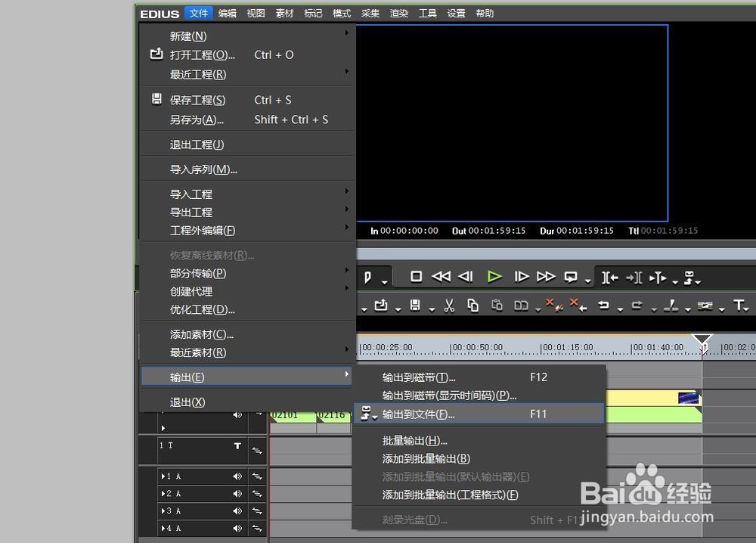Select 输出到文件(F)... F11
The image size is (756, 543).
479,414
